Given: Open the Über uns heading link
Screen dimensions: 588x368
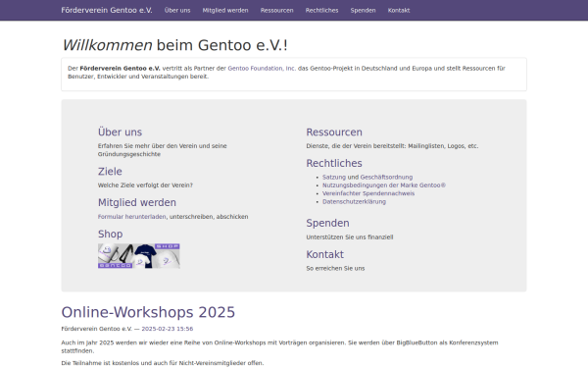Looking at the screenshot, I should [x=120, y=132].
